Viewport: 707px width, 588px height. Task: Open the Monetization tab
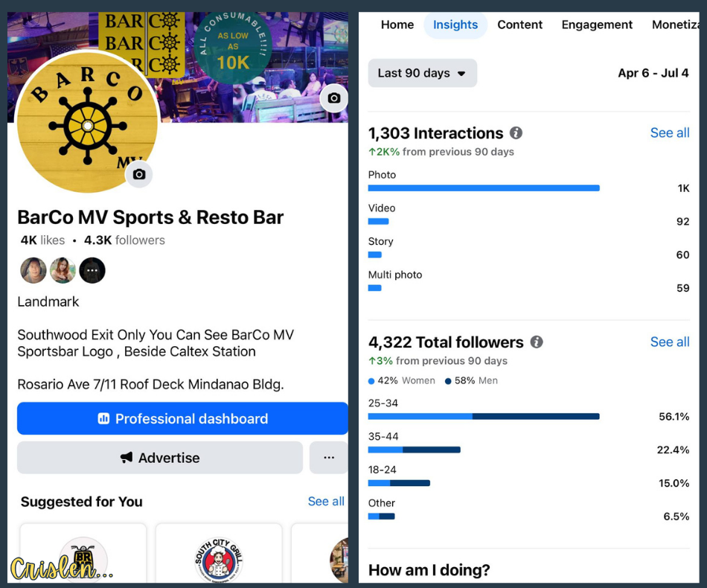676,25
